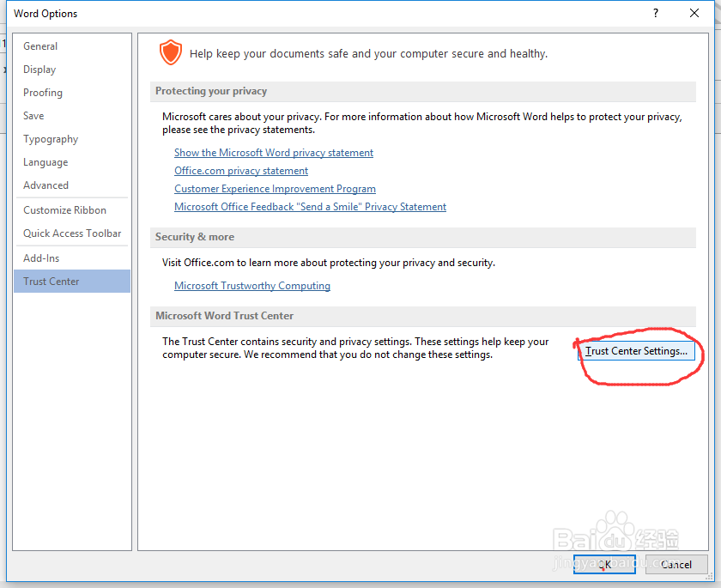721x588 pixels.
Task: Open Show the Microsoft Word privacy statement
Action: (x=274, y=153)
